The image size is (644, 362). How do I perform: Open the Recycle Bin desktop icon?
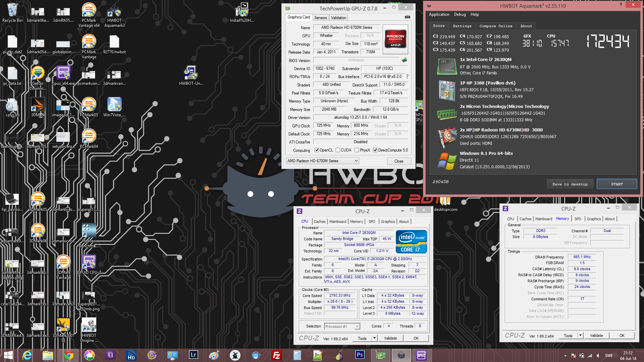point(12,13)
